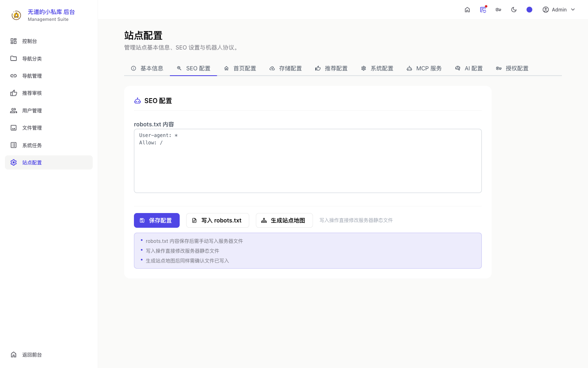This screenshot has width=588, height=368.
Task: Click the 文件管理 image icon
Action: click(13, 128)
